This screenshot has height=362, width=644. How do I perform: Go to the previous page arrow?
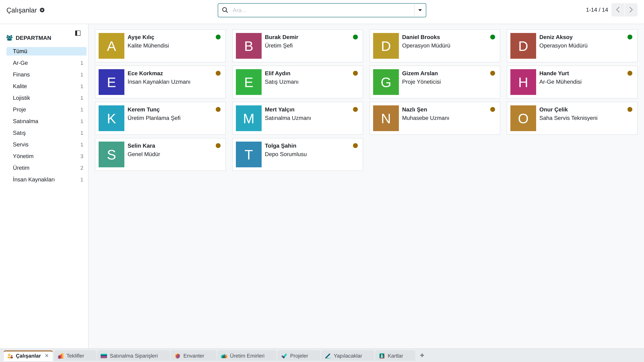click(x=618, y=10)
